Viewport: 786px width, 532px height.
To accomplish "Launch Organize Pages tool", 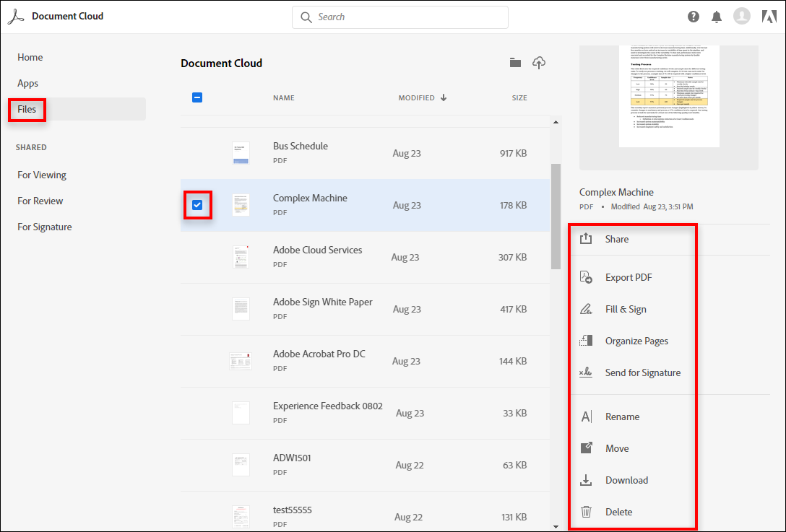I will click(x=636, y=341).
